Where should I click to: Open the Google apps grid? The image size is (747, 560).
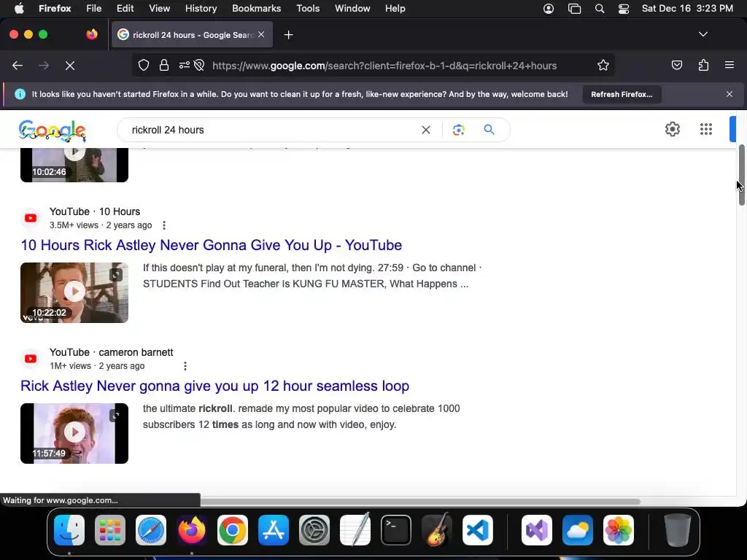pos(706,129)
